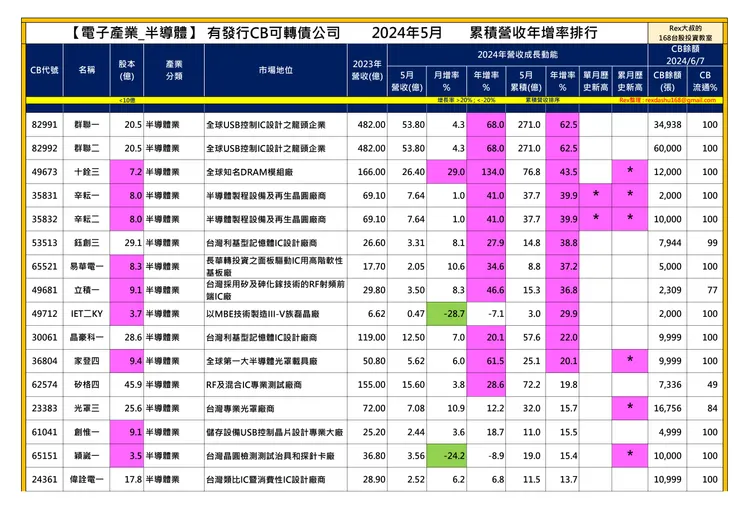The image size is (740, 523).
Task: Click the green monthly growth cell -28.7
Action: [x=446, y=313]
